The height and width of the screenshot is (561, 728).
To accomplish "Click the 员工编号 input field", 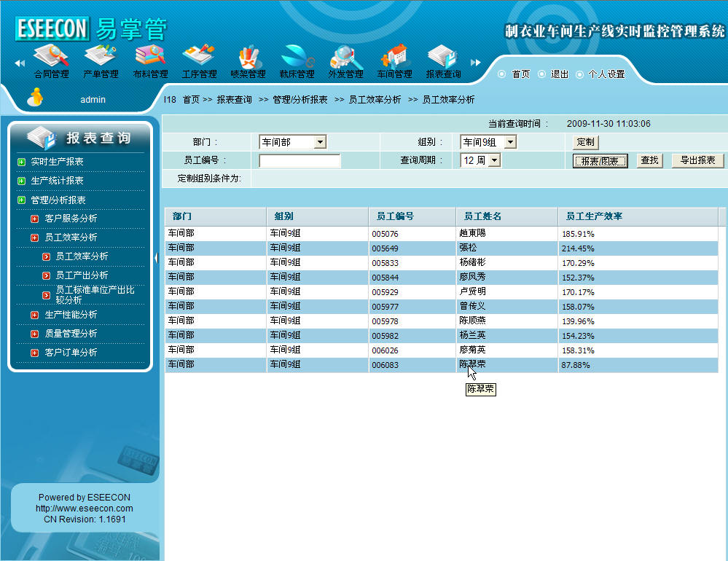I will [300, 161].
